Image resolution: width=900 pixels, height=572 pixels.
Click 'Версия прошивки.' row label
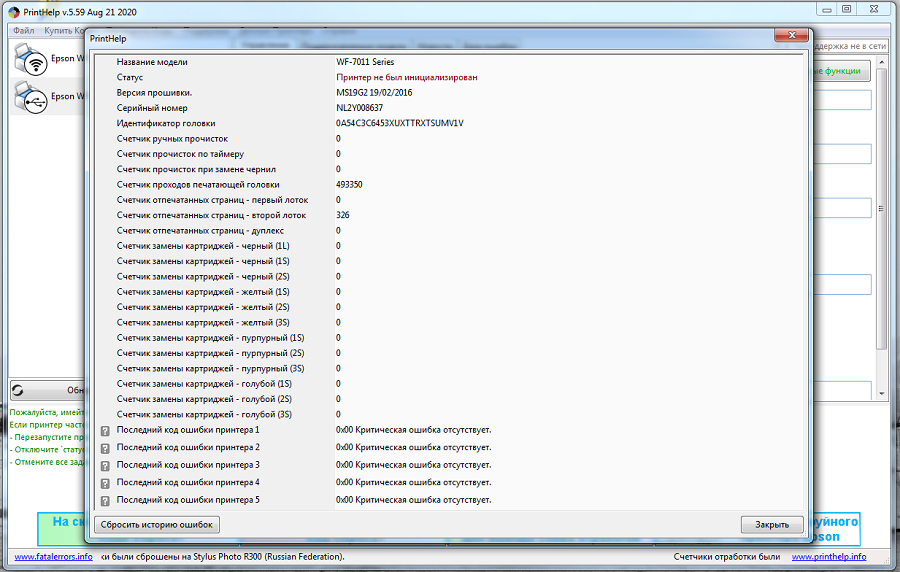tap(154, 92)
